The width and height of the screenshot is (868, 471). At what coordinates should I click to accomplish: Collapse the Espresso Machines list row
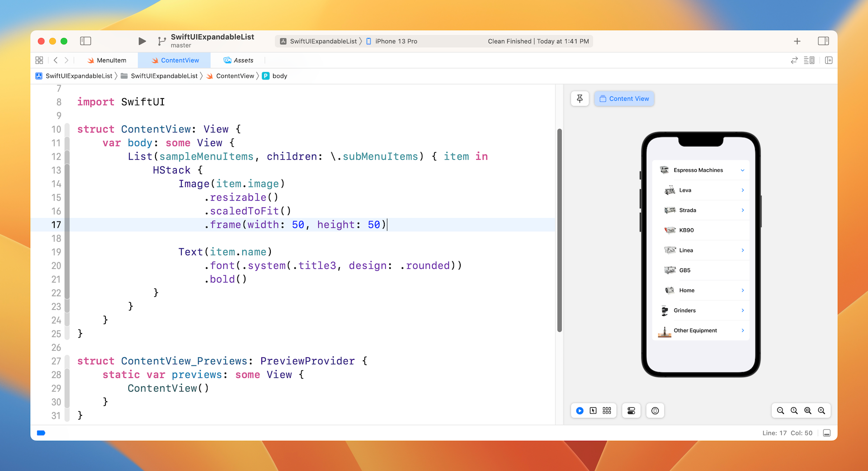tap(742, 170)
